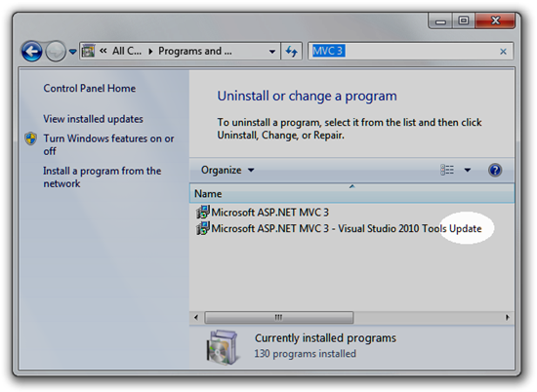This screenshot has width=537, height=392.
Task: Click the icon of the Tools Update entry
Action: [202, 228]
